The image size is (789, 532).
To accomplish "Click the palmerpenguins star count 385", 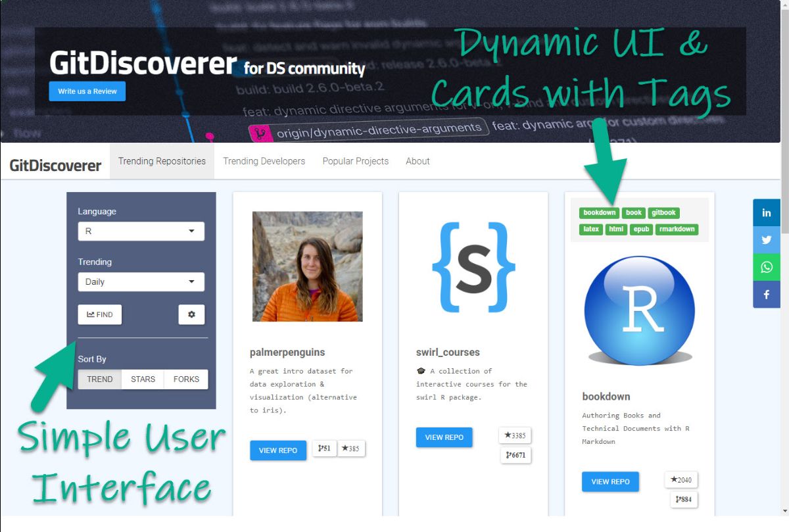I will tap(351, 448).
